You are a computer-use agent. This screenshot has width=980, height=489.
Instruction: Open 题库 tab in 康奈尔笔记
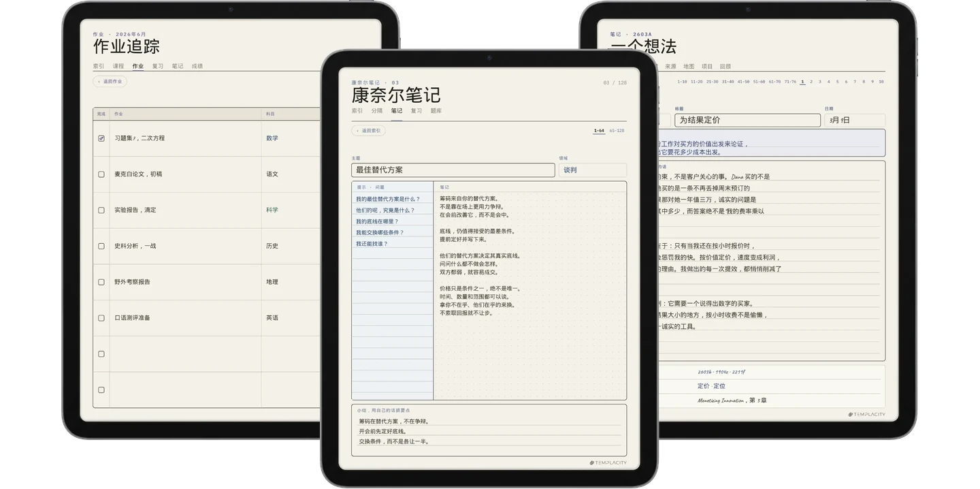436,111
